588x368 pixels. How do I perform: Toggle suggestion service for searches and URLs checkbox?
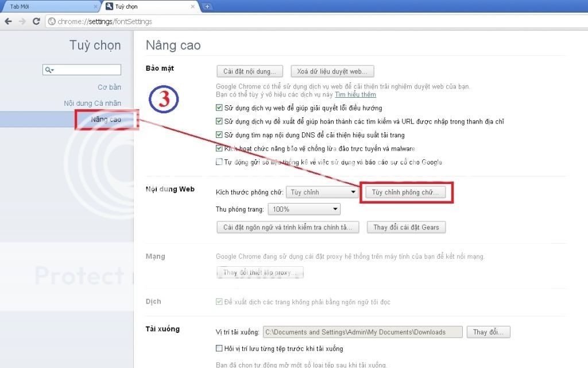219,121
